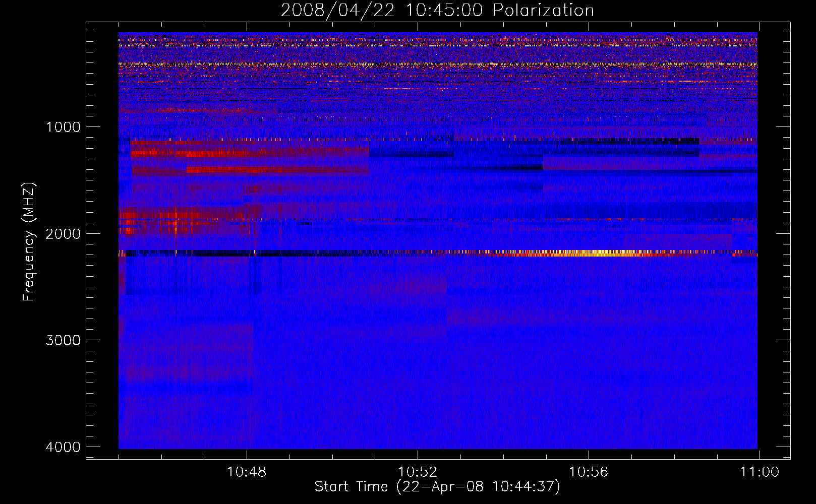The width and height of the screenshot is (816, 504).
Task: Click the 10:56 time tick label
Action: (x=589, y=472)
